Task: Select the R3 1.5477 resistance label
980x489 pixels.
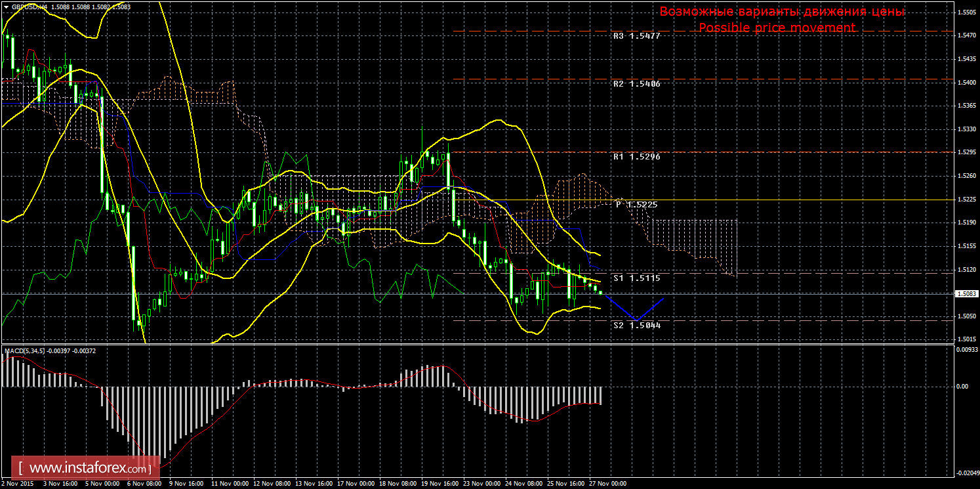Action: tap(636, 37)
